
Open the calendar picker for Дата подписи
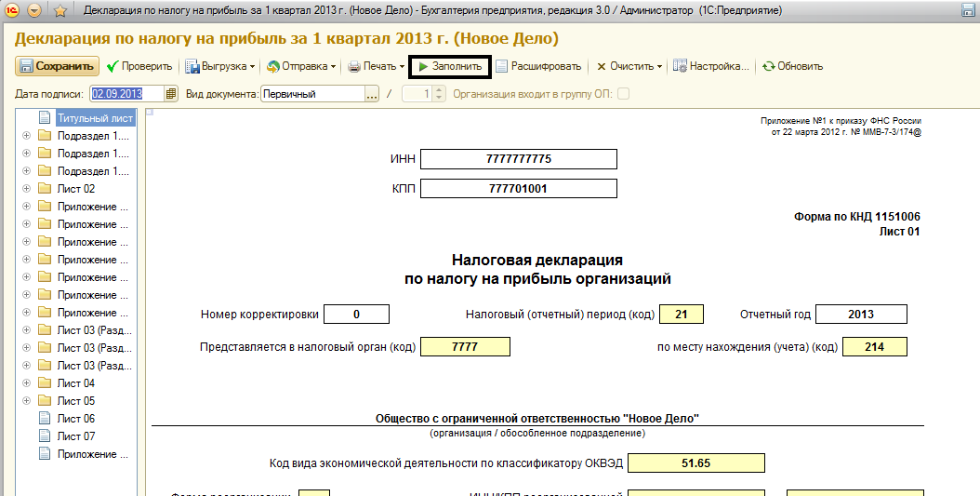[171, 94]
